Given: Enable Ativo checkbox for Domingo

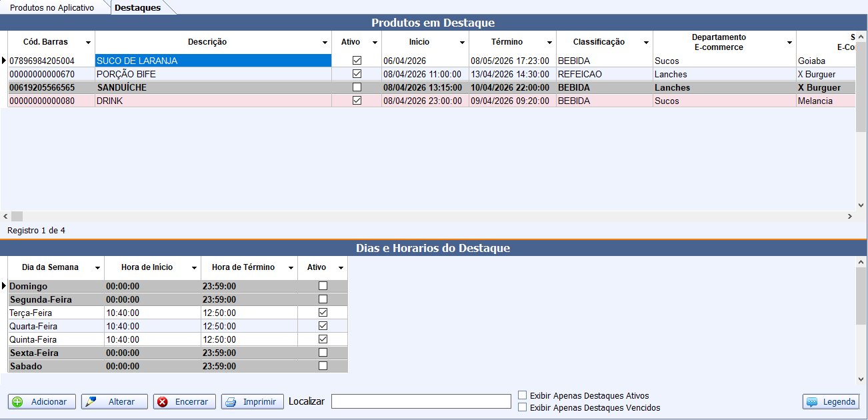Looking at the screenshot, I should tap(323, 286).
